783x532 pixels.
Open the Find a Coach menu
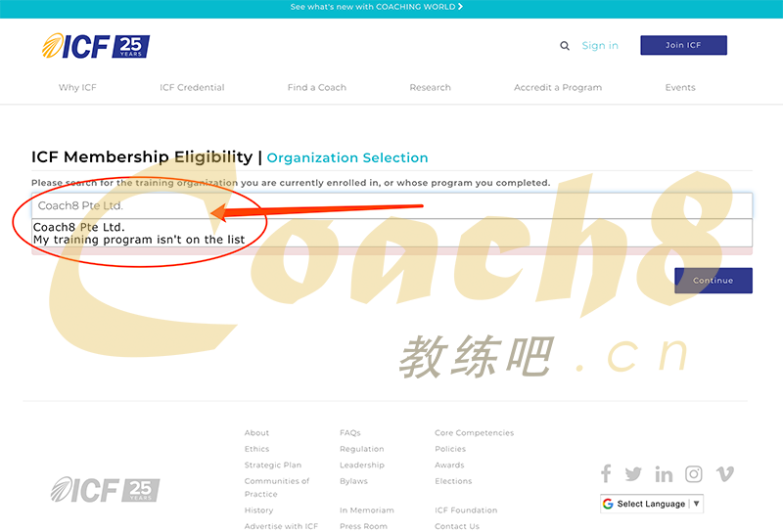tap(316, 88)
